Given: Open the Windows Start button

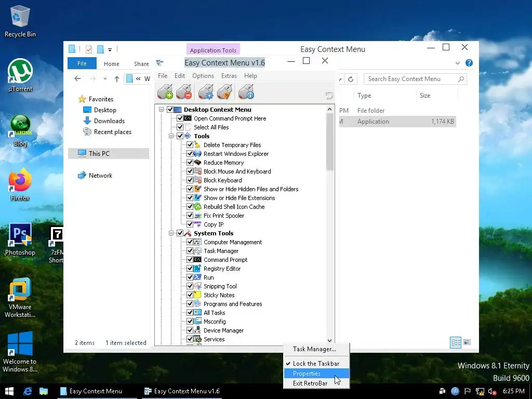Looking at the screenshot, I should 9,391.
